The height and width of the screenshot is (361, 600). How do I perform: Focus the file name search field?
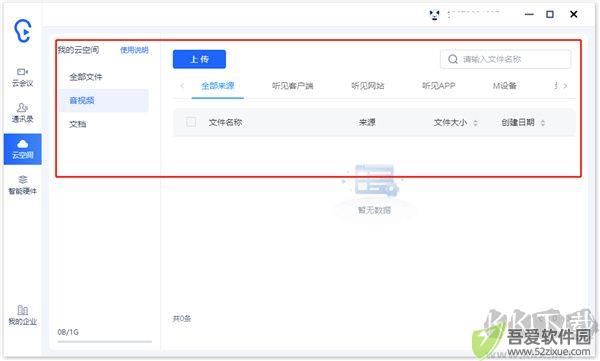coord(505,59)
